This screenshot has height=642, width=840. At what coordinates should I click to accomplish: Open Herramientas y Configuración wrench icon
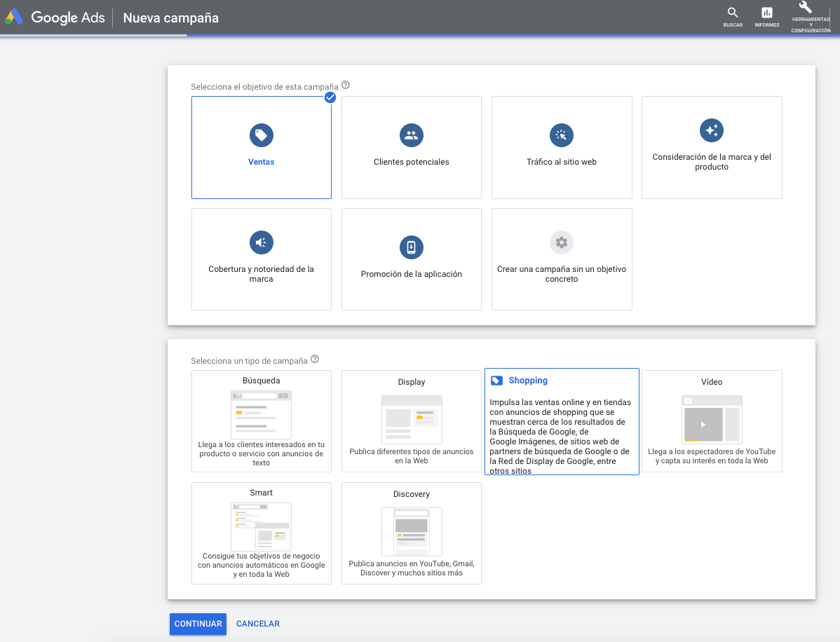pyautogui.click(x=806, y=8)
